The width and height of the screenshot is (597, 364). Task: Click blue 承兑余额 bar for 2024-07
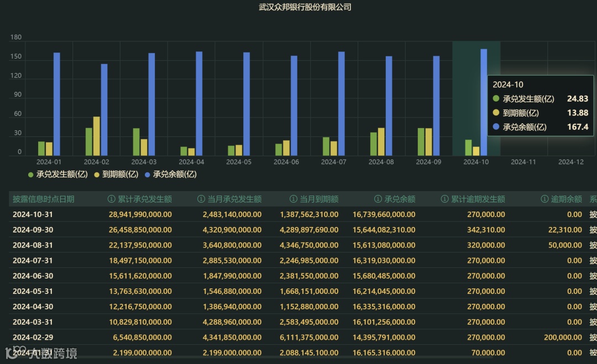(x=342, y=103)
